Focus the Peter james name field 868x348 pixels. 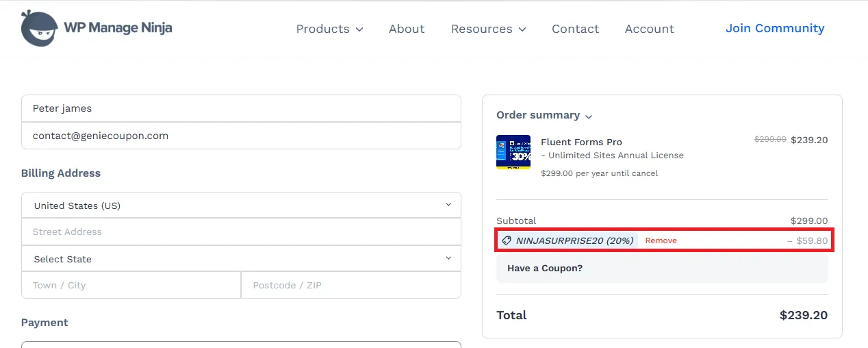(241, 108)
